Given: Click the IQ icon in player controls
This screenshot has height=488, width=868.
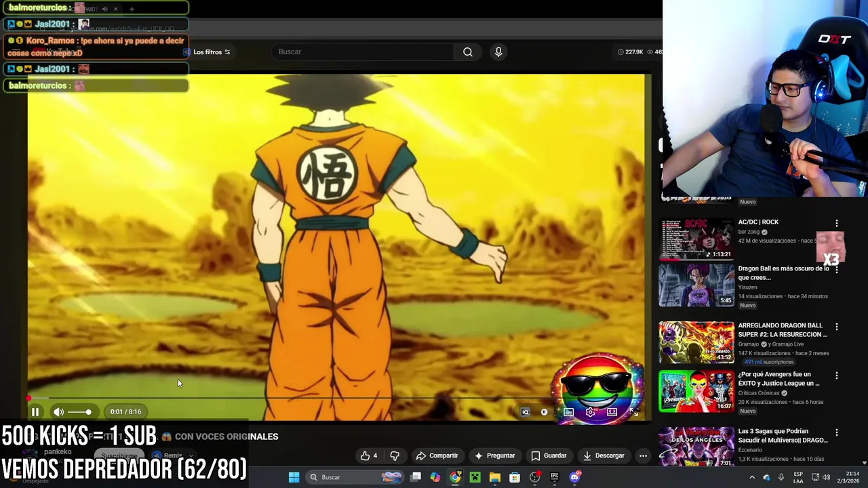Looking at the screenshot, I should point(525,412).
